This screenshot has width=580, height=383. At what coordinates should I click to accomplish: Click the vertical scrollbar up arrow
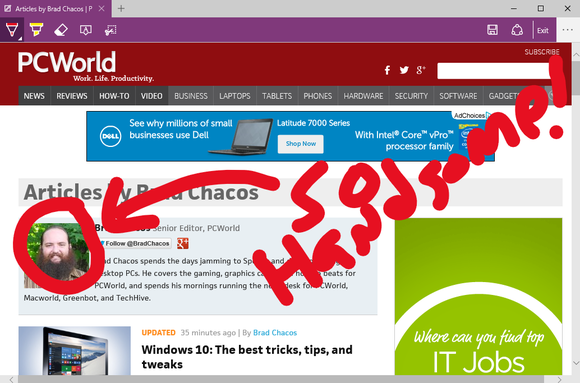576,55
